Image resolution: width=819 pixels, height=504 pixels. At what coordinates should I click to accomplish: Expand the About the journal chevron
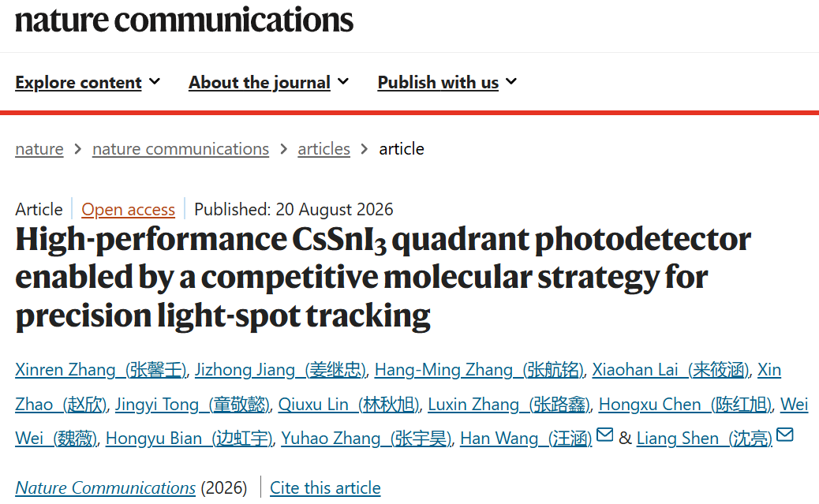343,81
